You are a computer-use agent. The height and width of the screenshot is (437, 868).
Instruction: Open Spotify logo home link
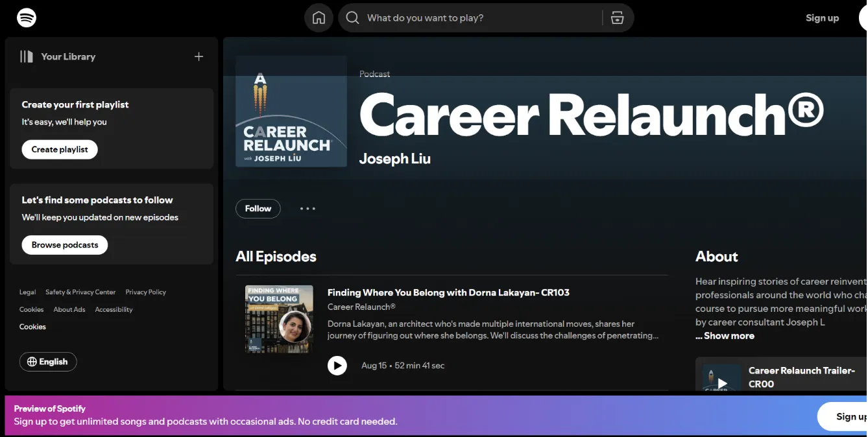[x=27, y=18]
